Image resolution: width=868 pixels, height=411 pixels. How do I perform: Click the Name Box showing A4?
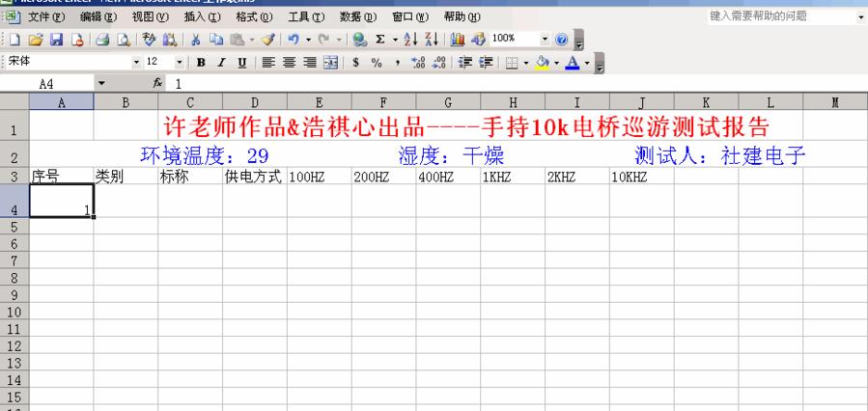pyautogui.click(x=47, y=84)
